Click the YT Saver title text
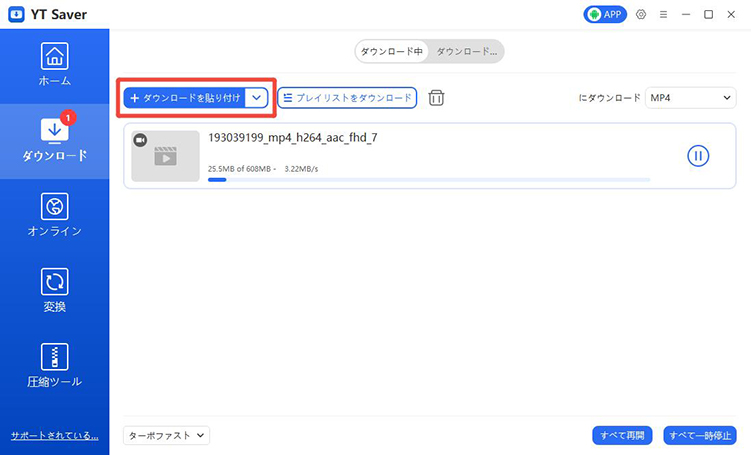Viewport: 751px width, 455px height. 59,14
